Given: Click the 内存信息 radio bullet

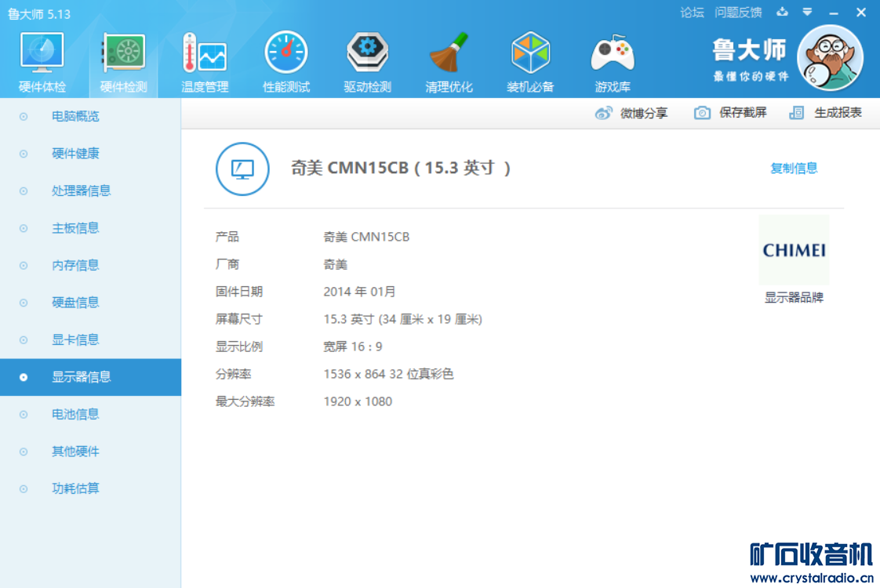Looking at the screenshot, I should coord(24,266).
